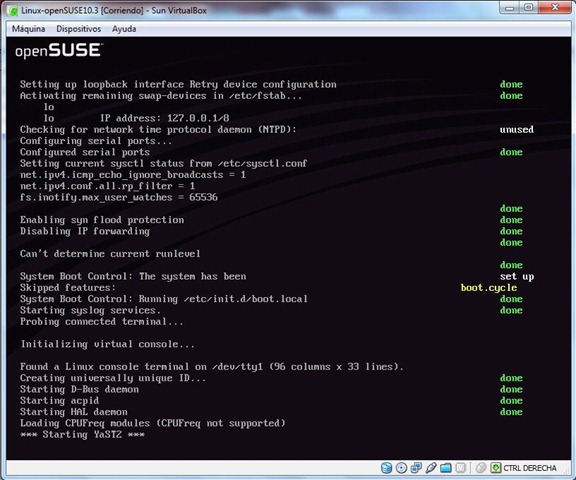Screen dimensions: 576x480
Task: Click 'Starting syslog services.' line
Action: 90,310
